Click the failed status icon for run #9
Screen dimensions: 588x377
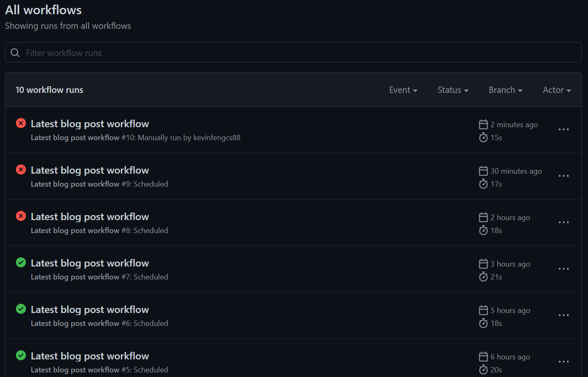coord(21,169)
